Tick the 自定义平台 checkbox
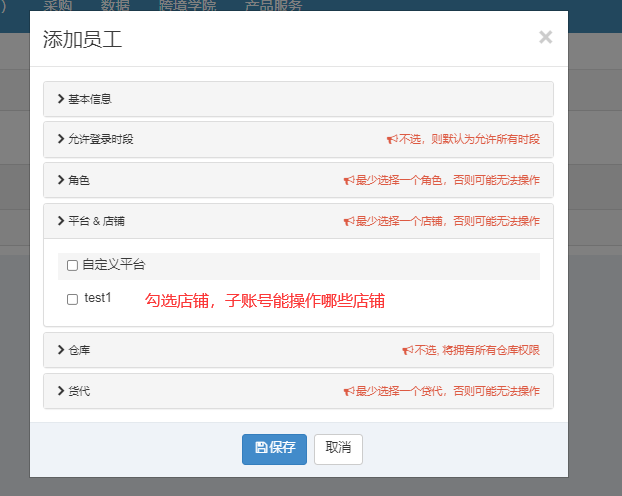Image resolution: width=622 pixels, height=496 pixels. click(x=72, y=266)
